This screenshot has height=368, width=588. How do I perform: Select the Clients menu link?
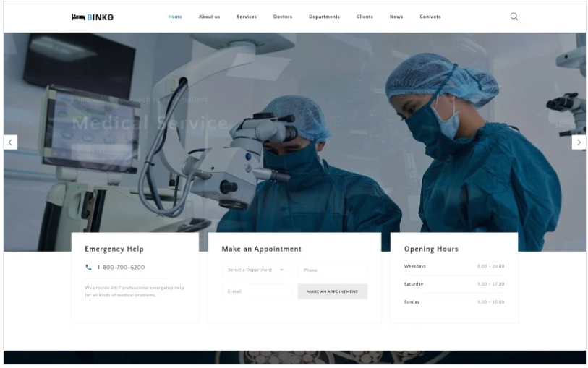tap(365, 17)
